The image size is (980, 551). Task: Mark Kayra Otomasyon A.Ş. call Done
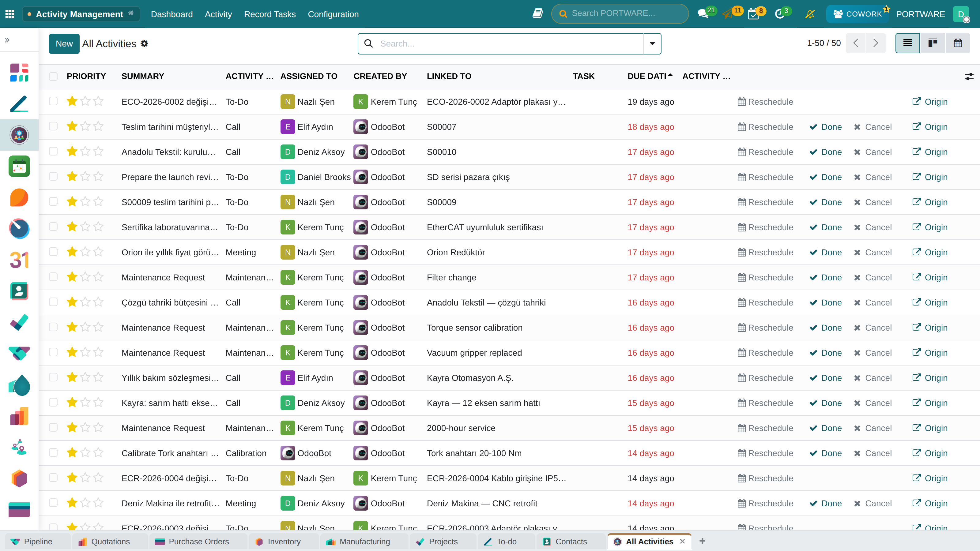tap(826, 378)
